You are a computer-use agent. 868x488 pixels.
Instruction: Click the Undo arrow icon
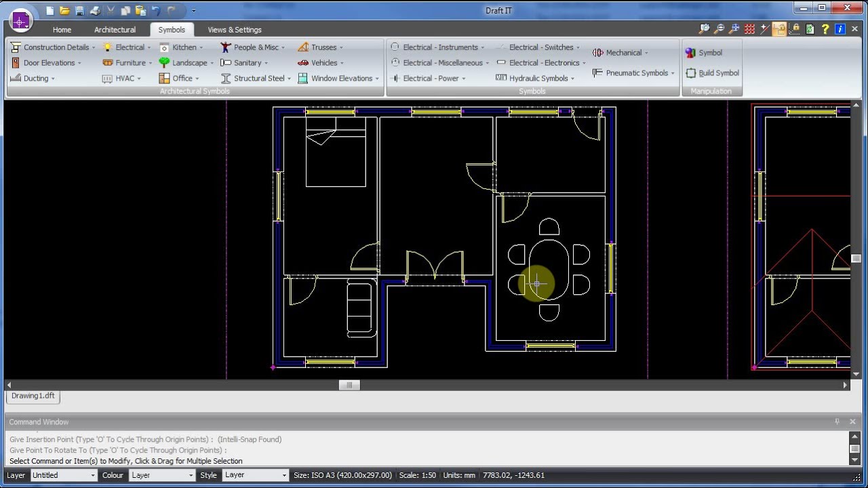(155, 10)
